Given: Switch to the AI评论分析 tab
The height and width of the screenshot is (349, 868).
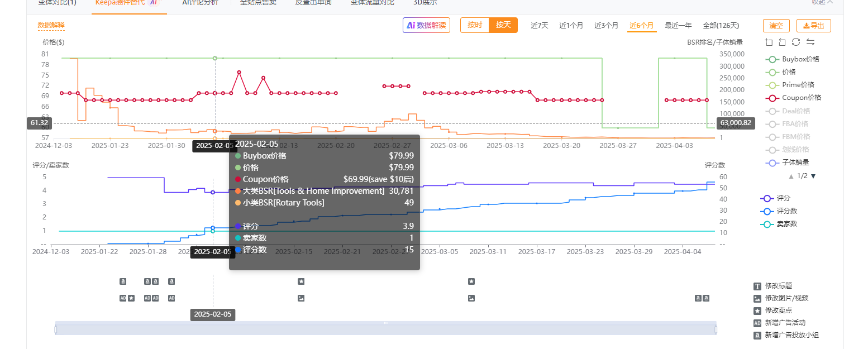Looking at the screenshot, I should [201, 2].
